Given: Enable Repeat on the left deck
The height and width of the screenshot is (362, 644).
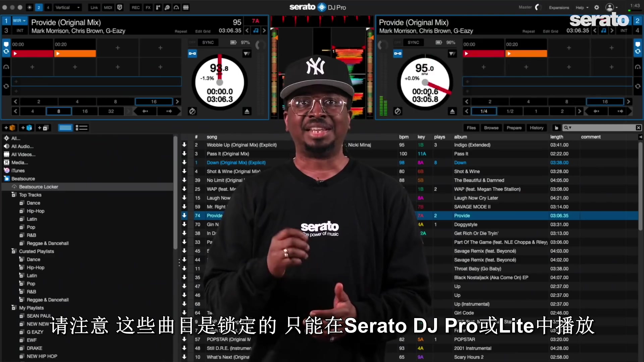Looking at the screenshot, I should point(181,31).
